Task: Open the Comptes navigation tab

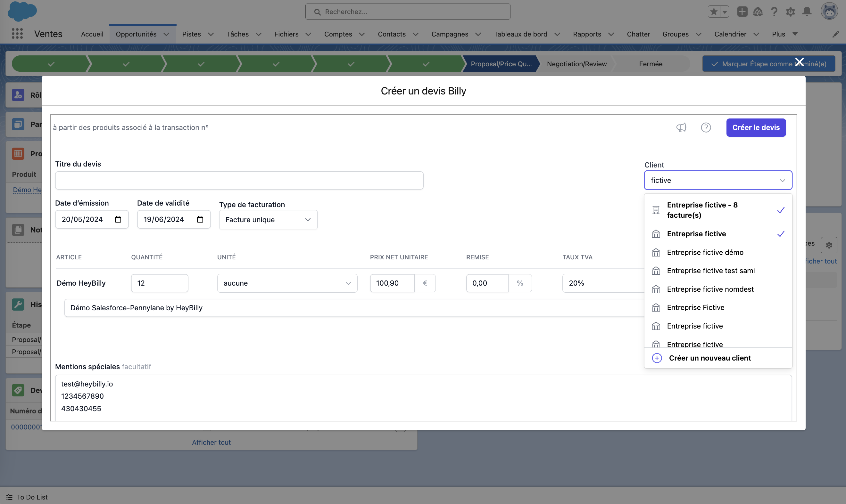Action: click(338, 34)
